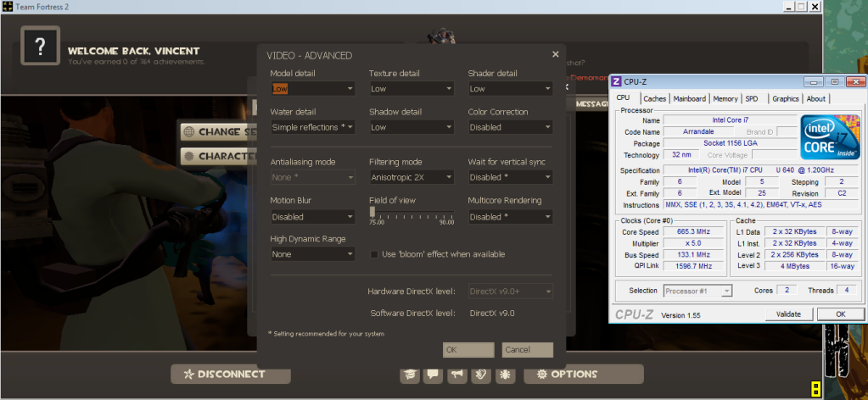Screen dimensions: 868x400
Task: Click the megaphone announcements icon
Action: point(456,375)
